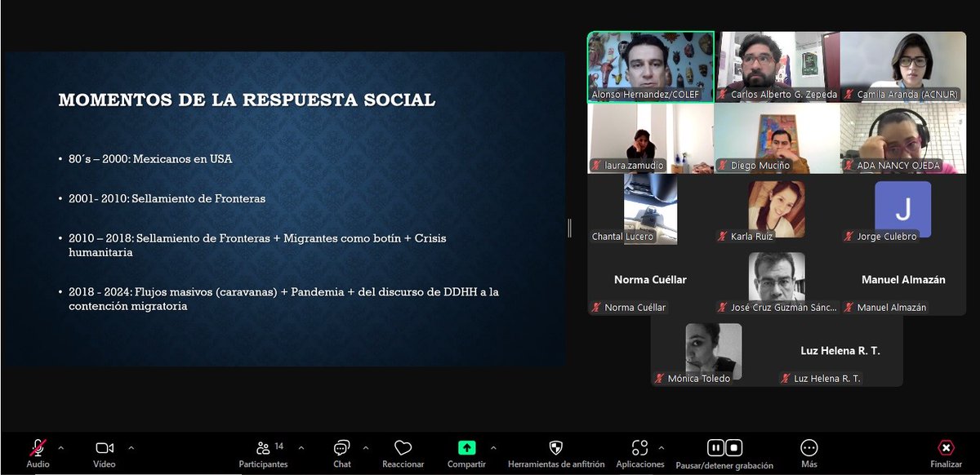Select Carlos Alberto G. Zepeda video tile

click(777, 67)
